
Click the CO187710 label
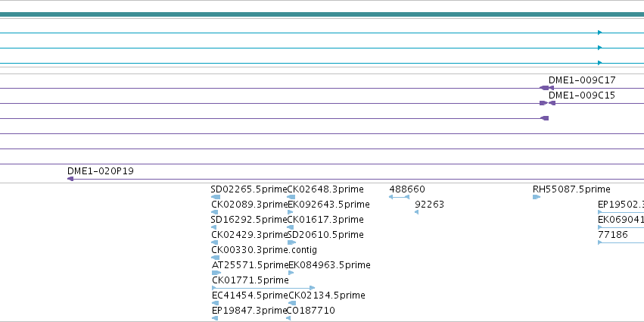tap(310, 311)
